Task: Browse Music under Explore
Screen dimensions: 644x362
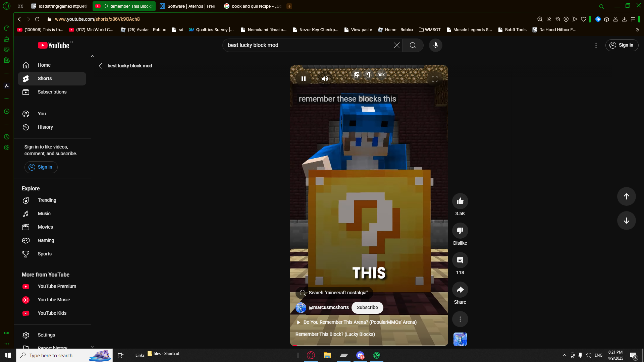Action: [52, 214]
